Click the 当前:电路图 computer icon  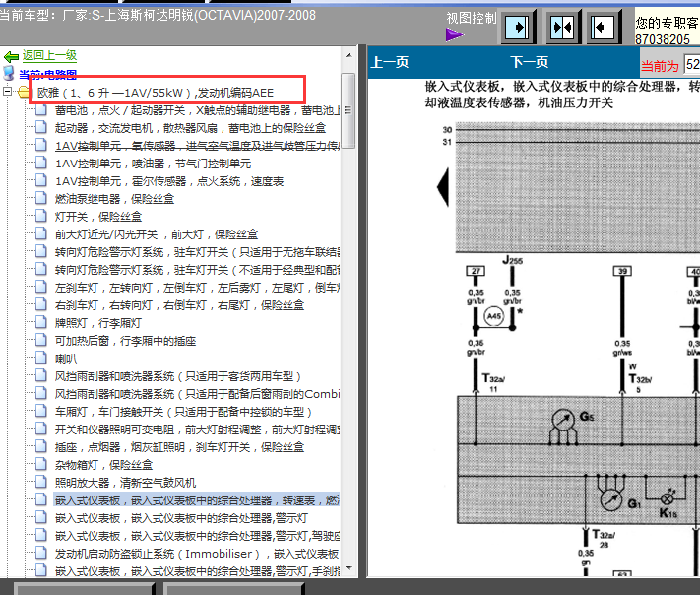point(9,73)
